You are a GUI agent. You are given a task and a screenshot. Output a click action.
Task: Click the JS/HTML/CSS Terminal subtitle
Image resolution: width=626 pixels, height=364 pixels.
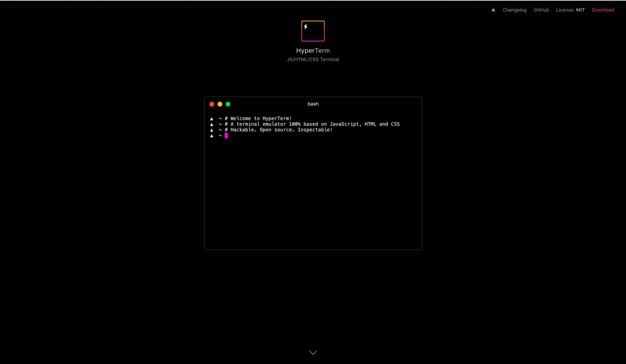pyautogui.click(x=313, y=60)
